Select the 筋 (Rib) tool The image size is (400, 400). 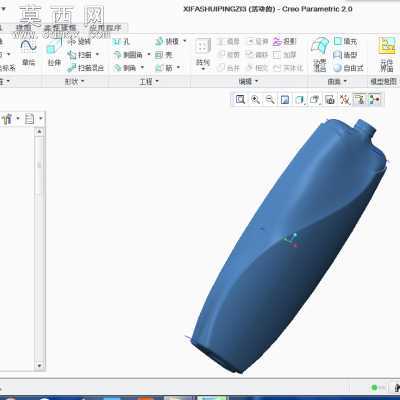[x=164, y=68]
